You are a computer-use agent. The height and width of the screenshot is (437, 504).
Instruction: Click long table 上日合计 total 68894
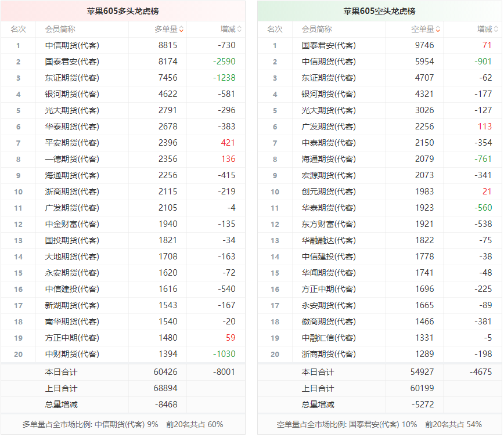pos(165,388)
